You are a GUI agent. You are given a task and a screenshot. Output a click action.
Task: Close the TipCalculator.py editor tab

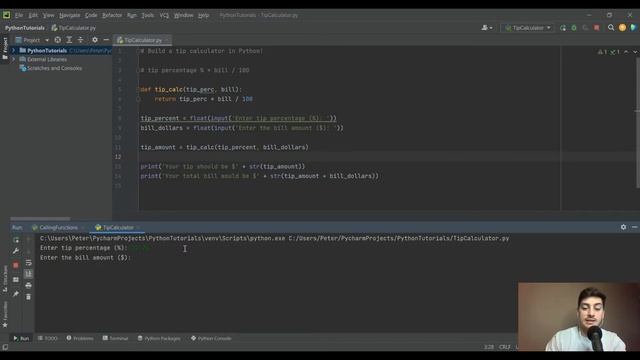[167, 40]
